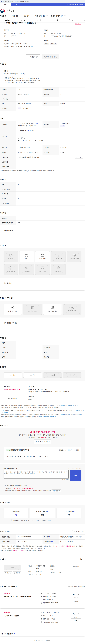Select the 우대사항 section tab
The image size is (85, 644).
tap(39, 20)
